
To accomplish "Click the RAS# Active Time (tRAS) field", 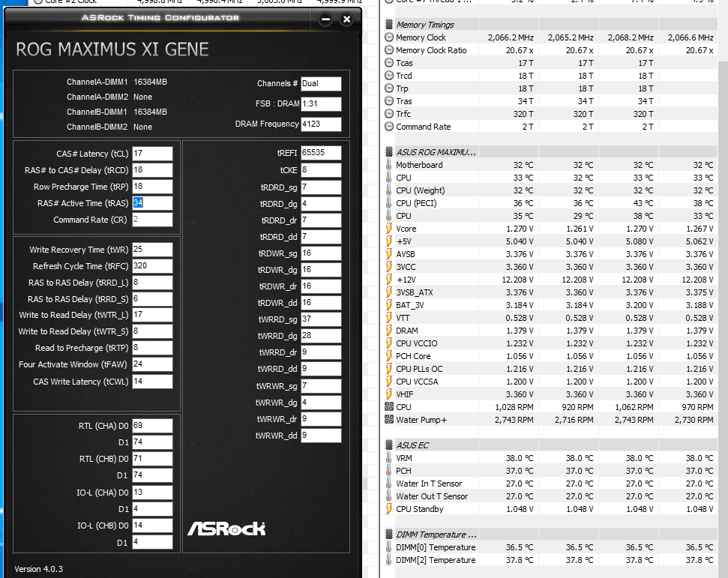I will [152, 203].
